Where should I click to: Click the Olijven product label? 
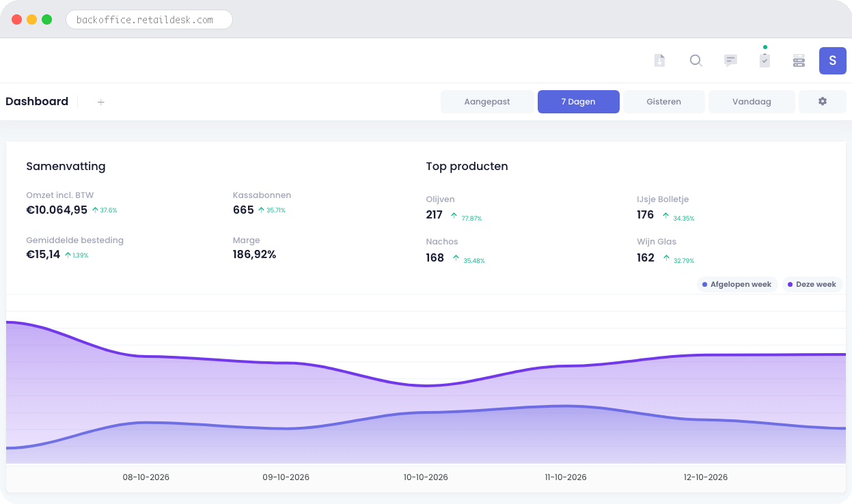[440, 199]
